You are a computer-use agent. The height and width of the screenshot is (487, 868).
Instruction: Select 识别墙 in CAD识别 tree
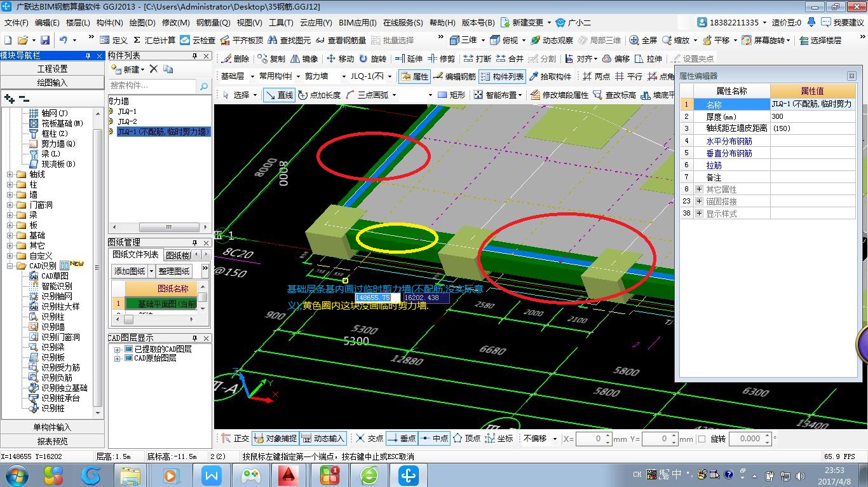click(x=53, y=327)
